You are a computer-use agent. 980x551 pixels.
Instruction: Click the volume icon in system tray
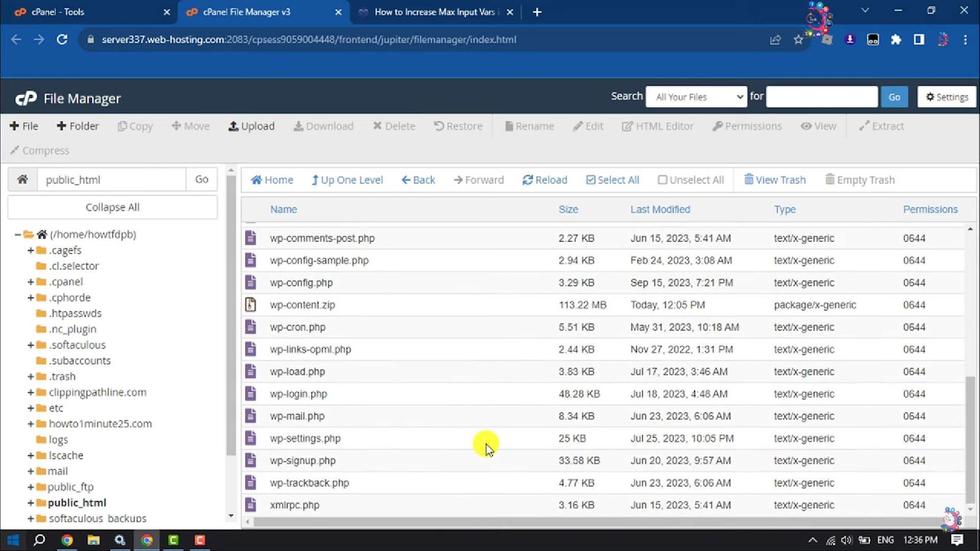tap(846, 540)
